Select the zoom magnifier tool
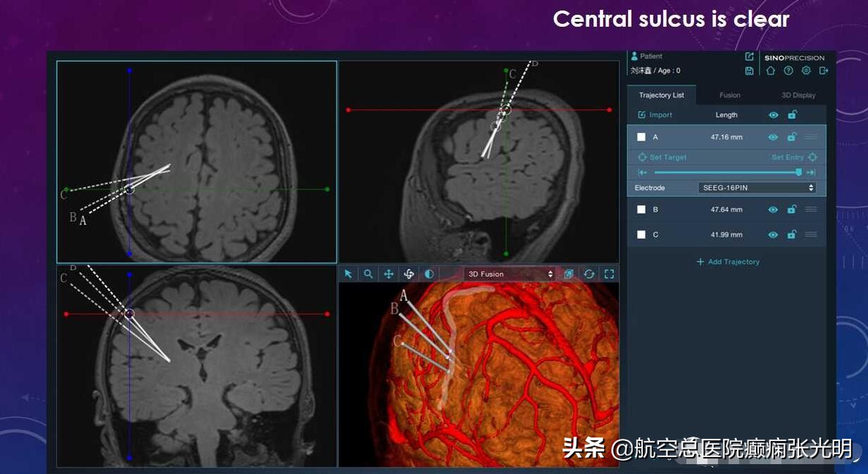868x474 pixels. point(368,274)
